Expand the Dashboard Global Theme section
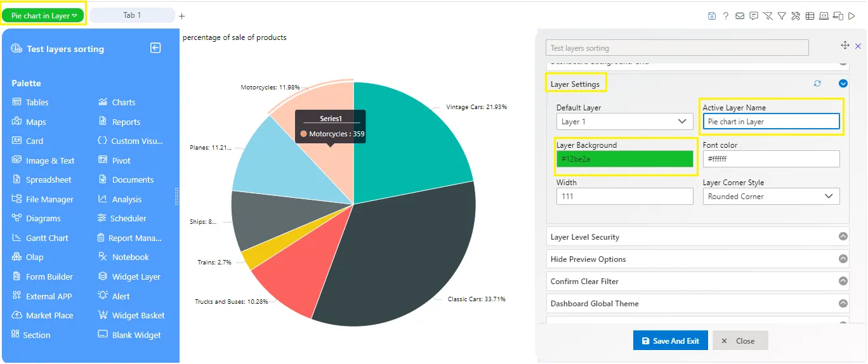The height and width of the screenshot is (364, 868). 697,303
